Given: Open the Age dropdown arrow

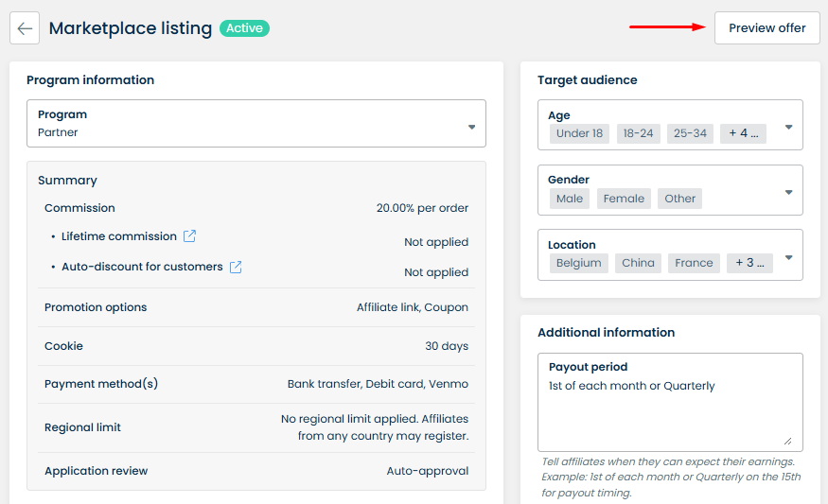Looking at the screenshot, I should [788, 127].
